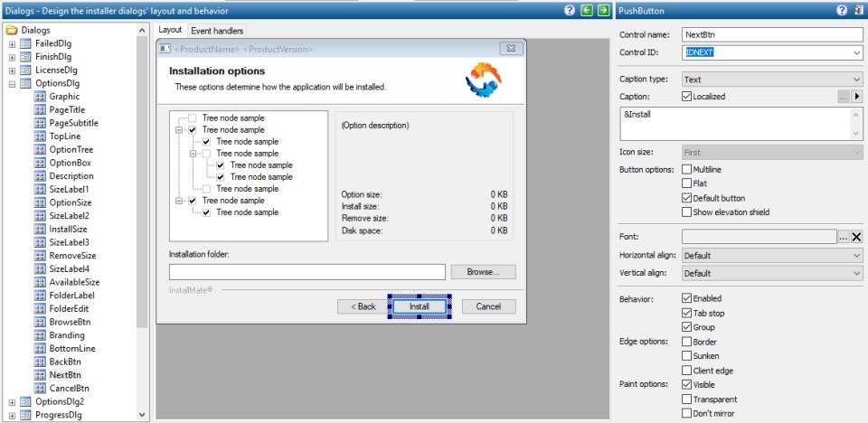Collapse the OptionsDlg tree node

point(12,83)
